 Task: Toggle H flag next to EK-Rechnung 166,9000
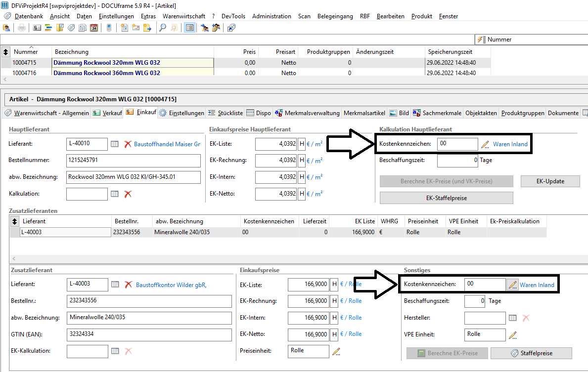coord(334,301)
